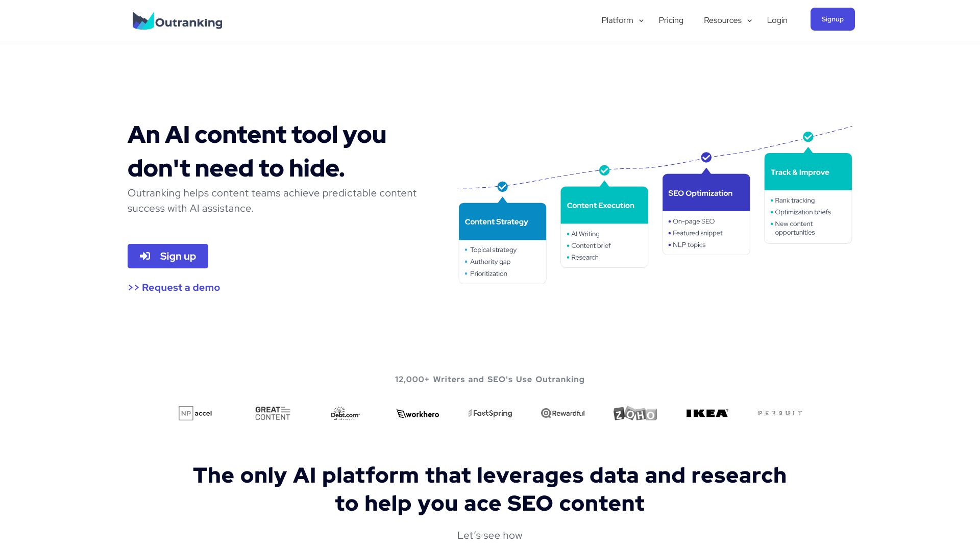Click the checkmark on Track & Improve node
Screen dimensions: 980x551
(x=808, y=137)
